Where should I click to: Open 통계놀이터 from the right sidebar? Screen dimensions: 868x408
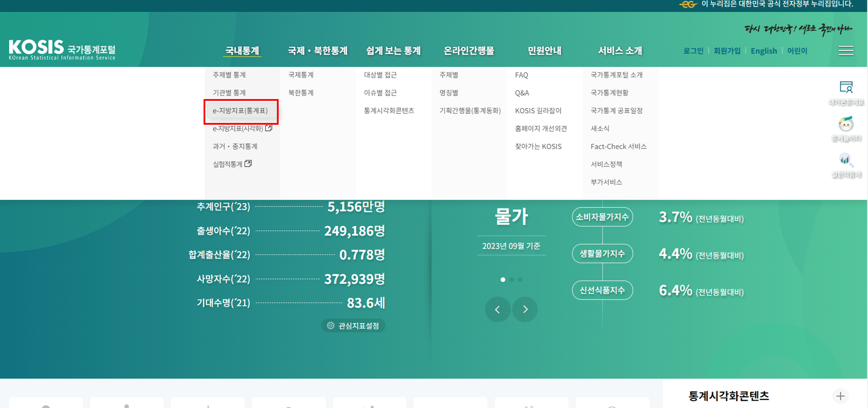(846, 129)
